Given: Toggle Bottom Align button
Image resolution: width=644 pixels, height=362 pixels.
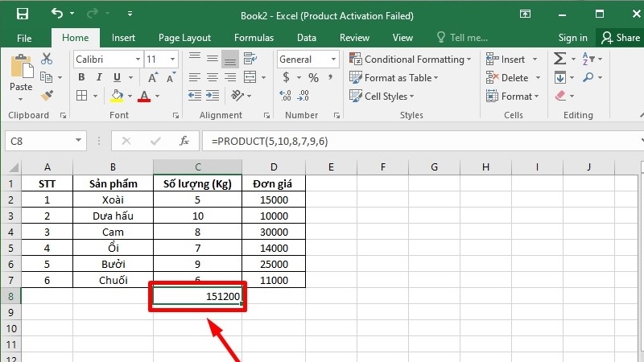Looking at the screenshot, I should [230, 59].
